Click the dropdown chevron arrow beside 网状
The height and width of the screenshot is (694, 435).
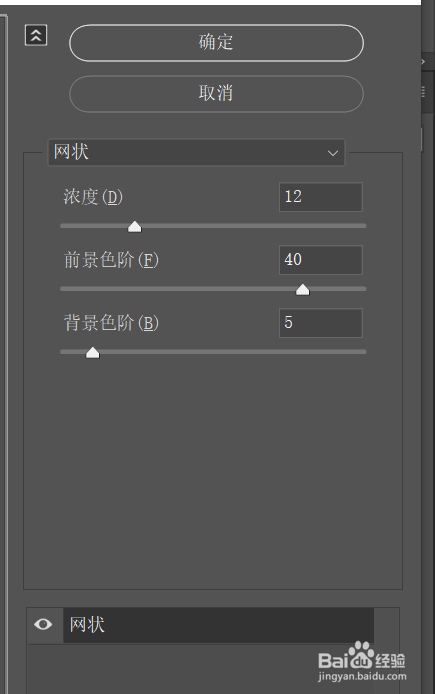tap(333, 153)
